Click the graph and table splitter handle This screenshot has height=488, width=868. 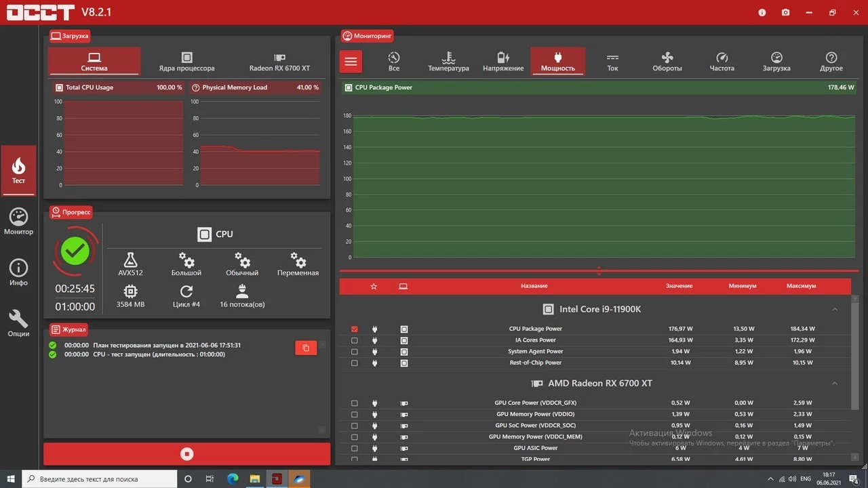599,271
